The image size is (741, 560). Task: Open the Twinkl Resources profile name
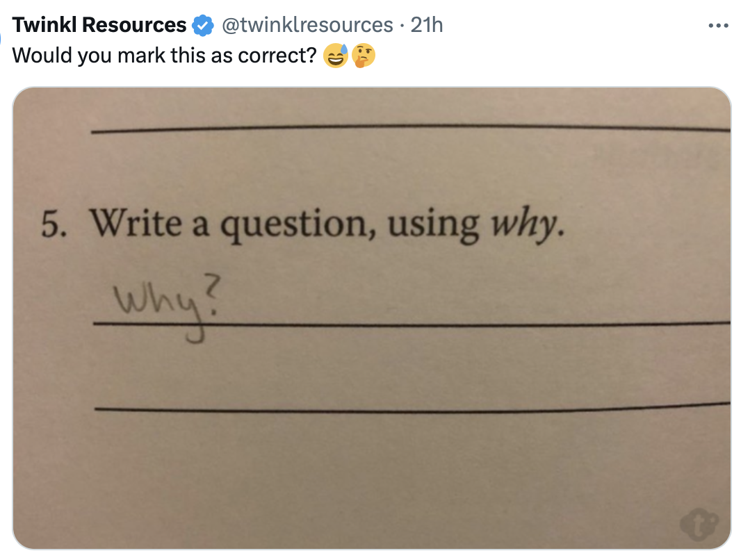[x=99, y=26]
